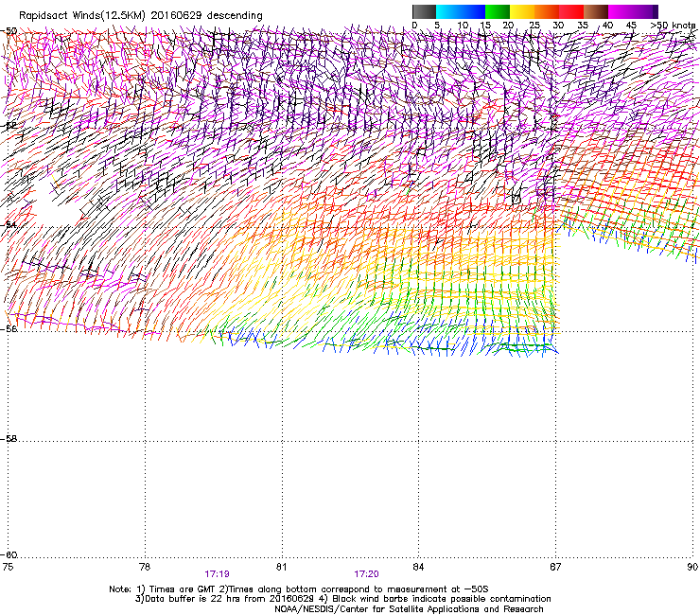700x615 pixels.
Task: Click the gray 0-5 knots legend swatch
Action: pos(424,11)
